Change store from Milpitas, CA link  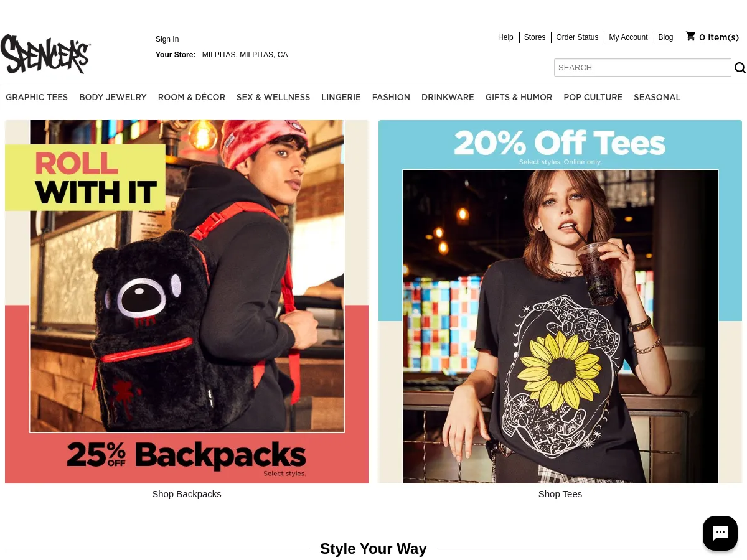point(245,55)
